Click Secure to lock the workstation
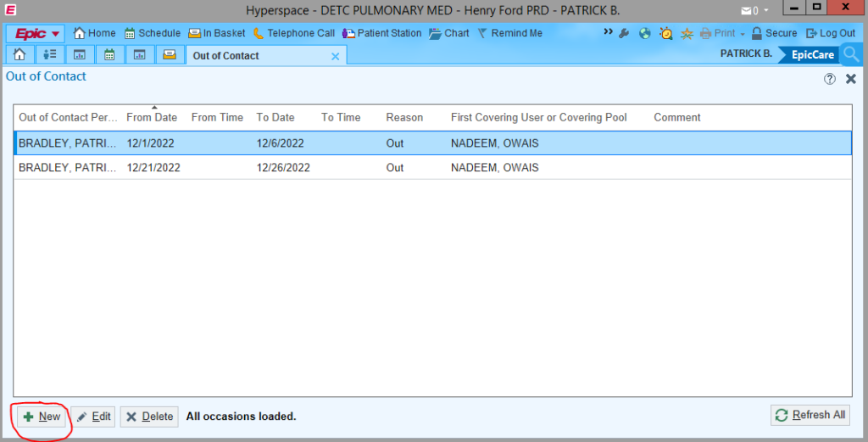The height and width of the screenshot is (442, 868). [x=774, y=33]
